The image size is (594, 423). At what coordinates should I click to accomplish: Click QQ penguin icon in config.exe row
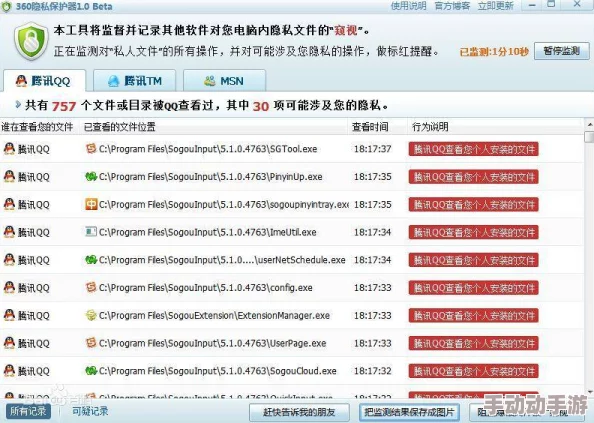(9, 288)
